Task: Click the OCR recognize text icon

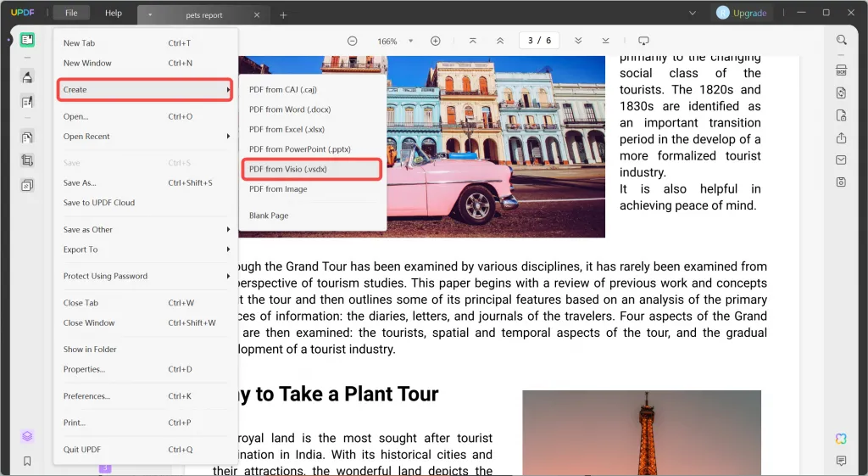Action: [841, 70]
